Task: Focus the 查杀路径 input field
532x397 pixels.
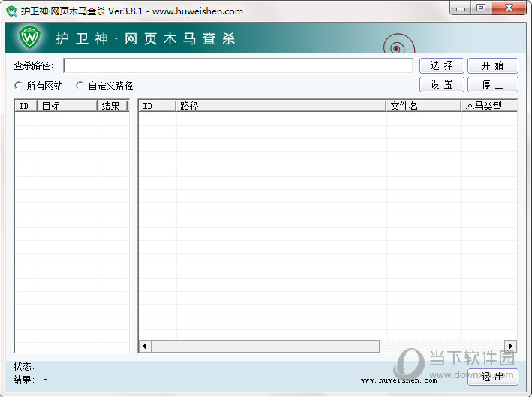Action: 238,65
